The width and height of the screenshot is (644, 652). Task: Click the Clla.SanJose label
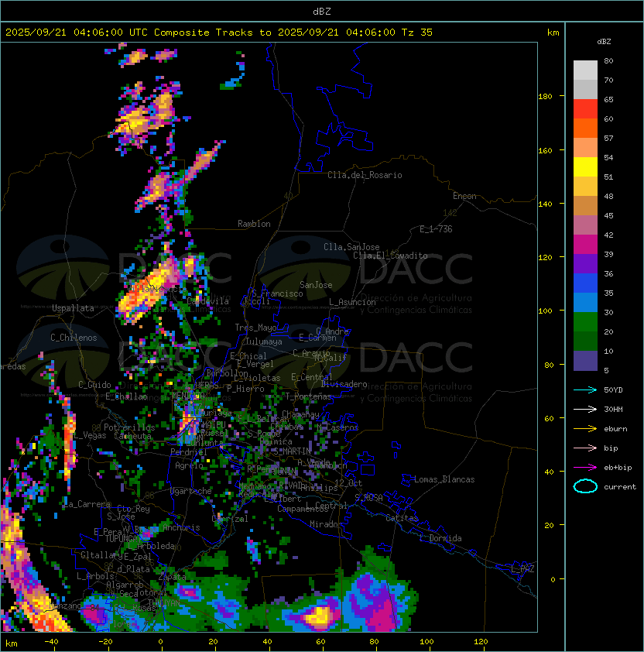(x=351, y=247)
